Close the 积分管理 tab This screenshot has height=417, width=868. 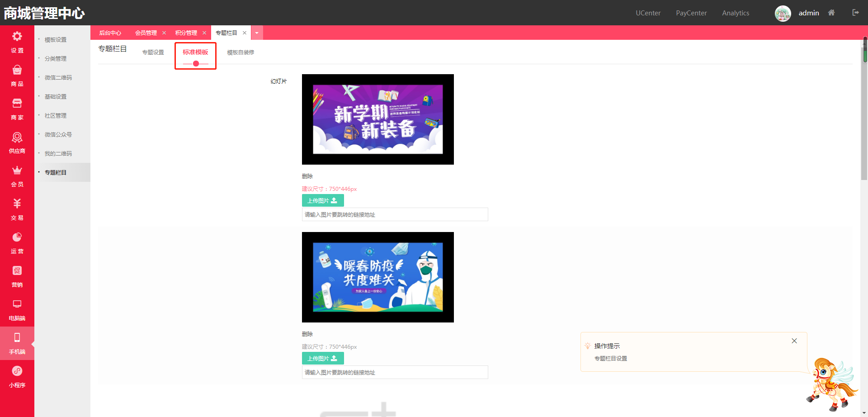pyautogui.click(x=204, y=33)
